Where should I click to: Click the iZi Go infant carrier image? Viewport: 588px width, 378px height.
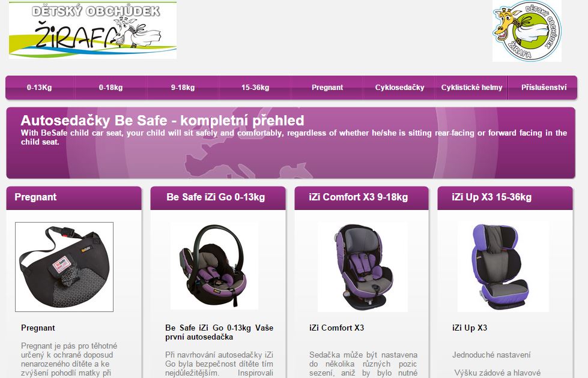pos(214,266)
